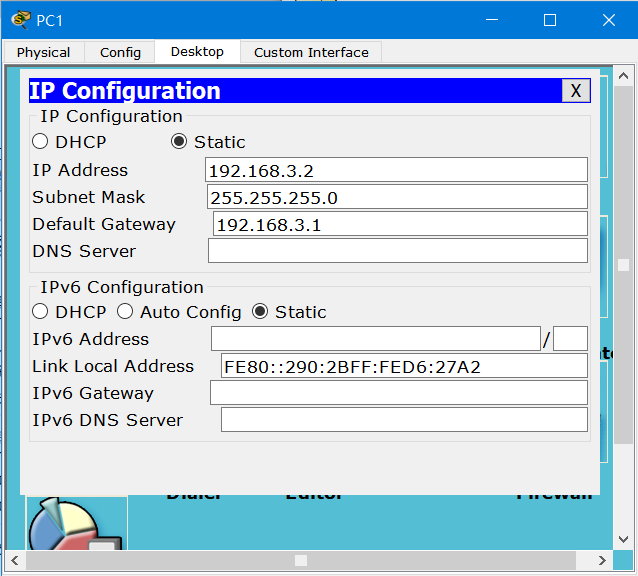Click the Default Gateway field
This screenshot has height=576, width=638.
coord(400,224)
